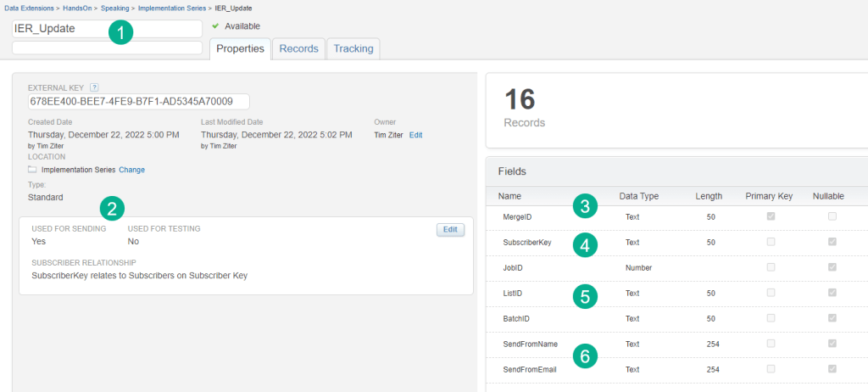This screenshot has height=392, width=868.
Task: Toggle the MergeID Primary Key checkbox
Action: click(x=770, y=216)
